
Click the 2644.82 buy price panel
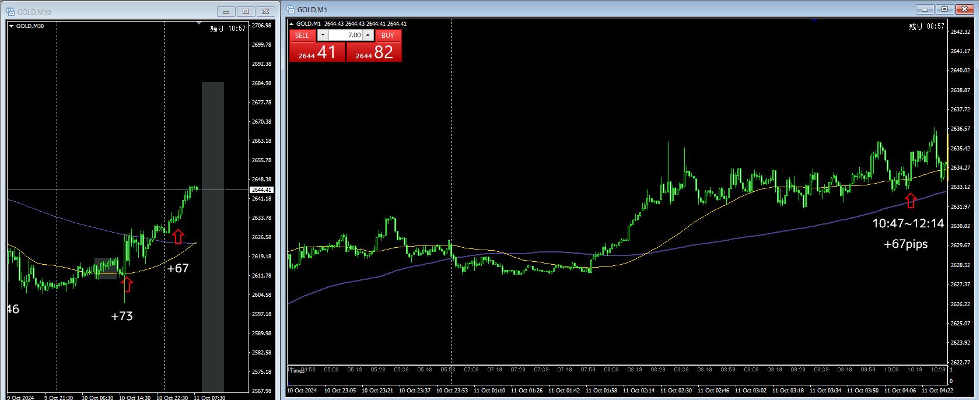374,52
